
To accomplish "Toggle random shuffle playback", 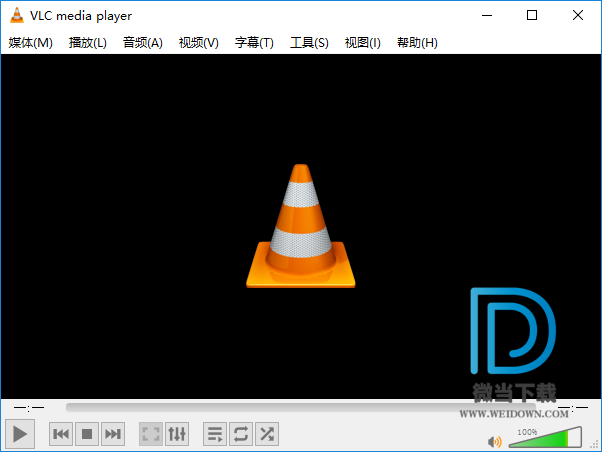I will (267, 434).
